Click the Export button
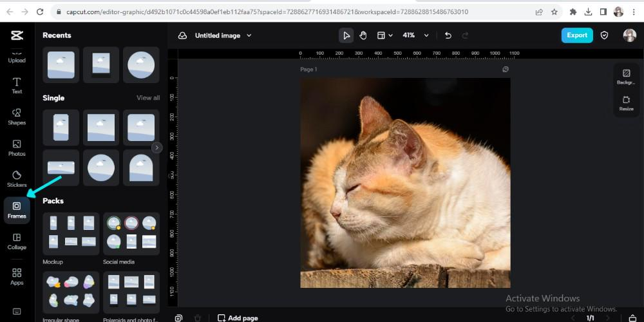 pyautogui.click(x=576, y=35)
